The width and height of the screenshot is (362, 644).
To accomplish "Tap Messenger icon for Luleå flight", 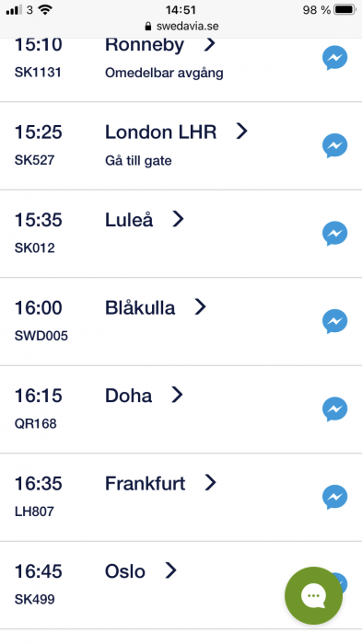I will pos(335,234).
